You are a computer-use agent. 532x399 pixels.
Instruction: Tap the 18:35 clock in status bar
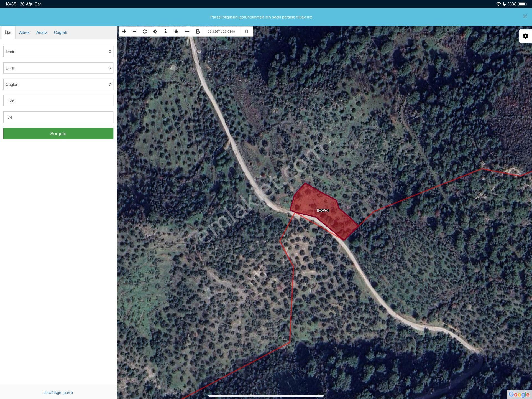(x=11, y=4)
